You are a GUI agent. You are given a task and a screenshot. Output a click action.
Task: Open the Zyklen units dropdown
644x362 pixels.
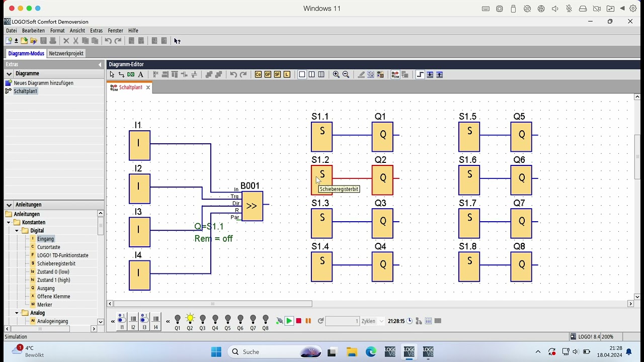(x=381, y=321)
